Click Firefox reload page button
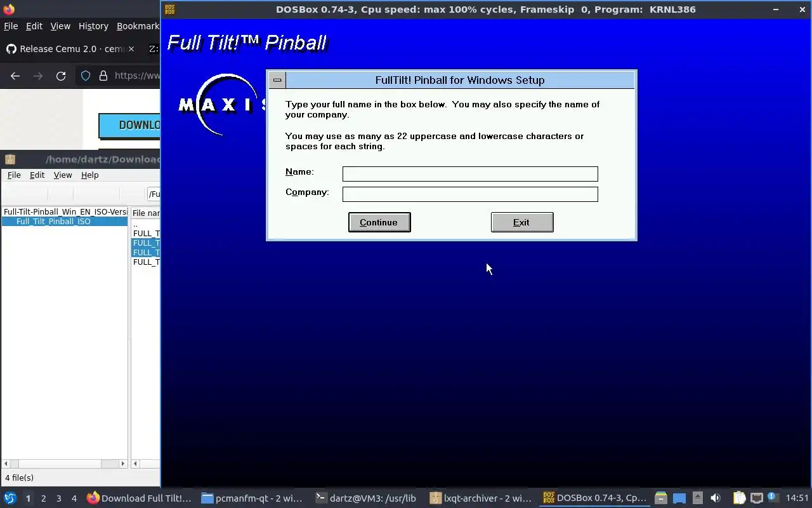This screenshot has width=812, height=508. [61, 76]
